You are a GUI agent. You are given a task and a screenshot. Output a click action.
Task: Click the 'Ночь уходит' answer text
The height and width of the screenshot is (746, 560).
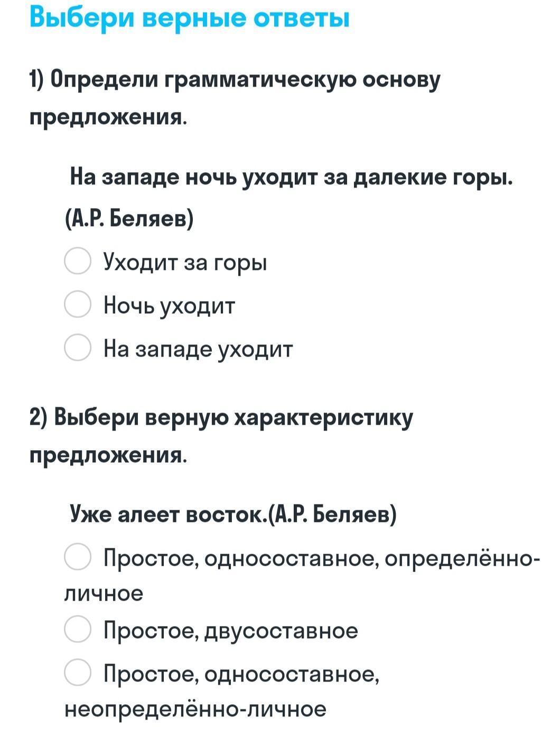click(x=169, y=305)
